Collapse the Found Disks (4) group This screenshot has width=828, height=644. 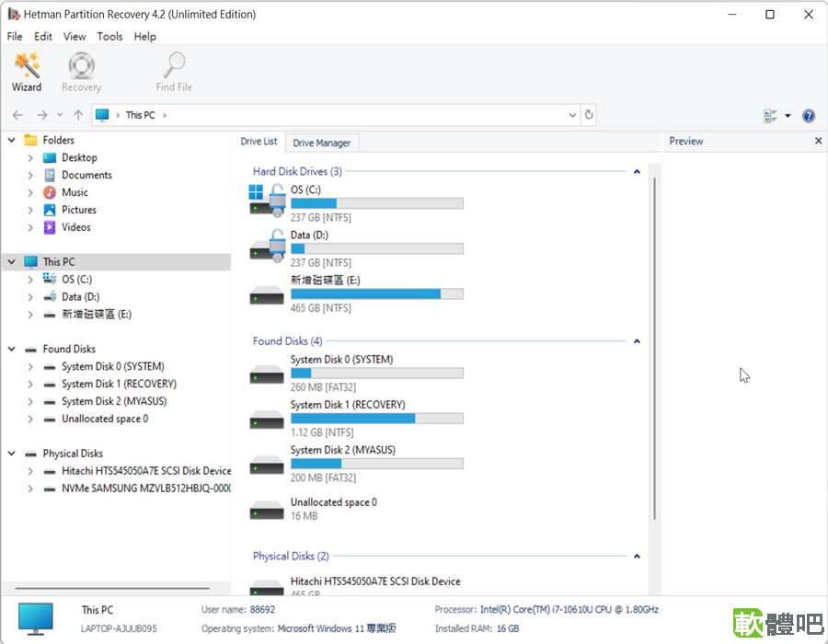pos(637,341)
